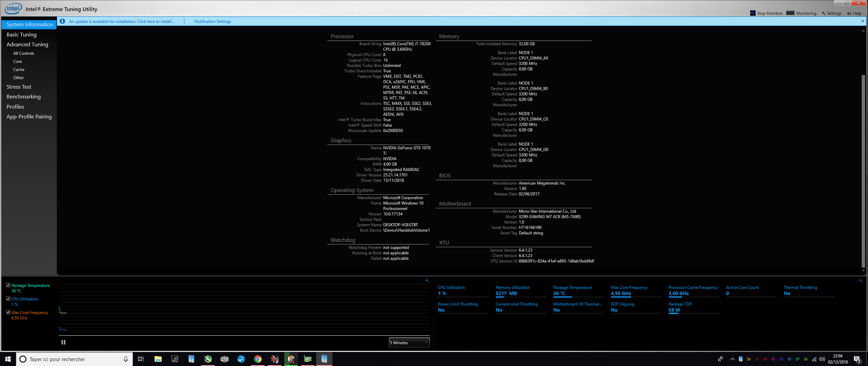Open the Cooler Master app in the taskbar

225,359
